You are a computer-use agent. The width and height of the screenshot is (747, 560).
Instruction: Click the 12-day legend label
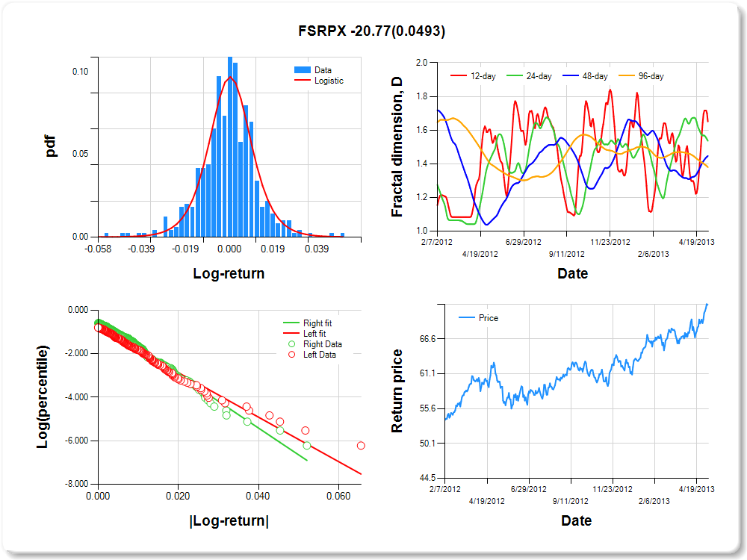click(x=483, y=76)
